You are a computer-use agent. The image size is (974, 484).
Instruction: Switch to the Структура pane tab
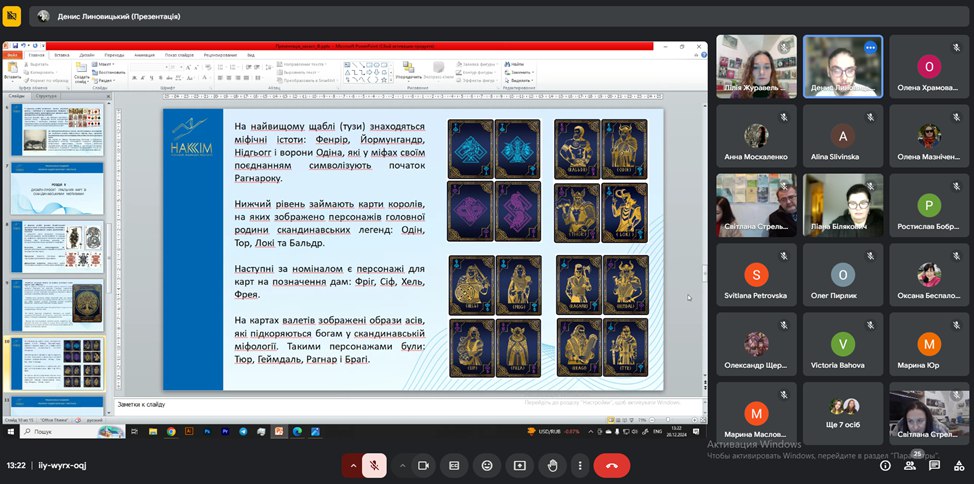[46, 96]
